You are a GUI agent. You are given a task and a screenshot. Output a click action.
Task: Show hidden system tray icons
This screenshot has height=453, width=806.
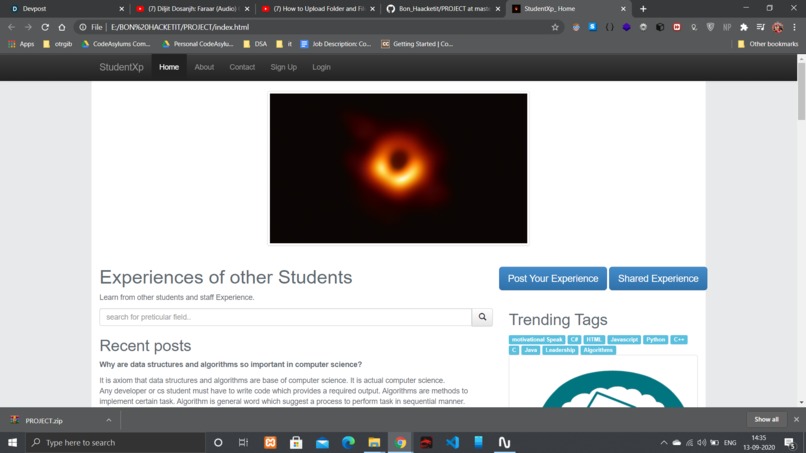coord(664,442)
